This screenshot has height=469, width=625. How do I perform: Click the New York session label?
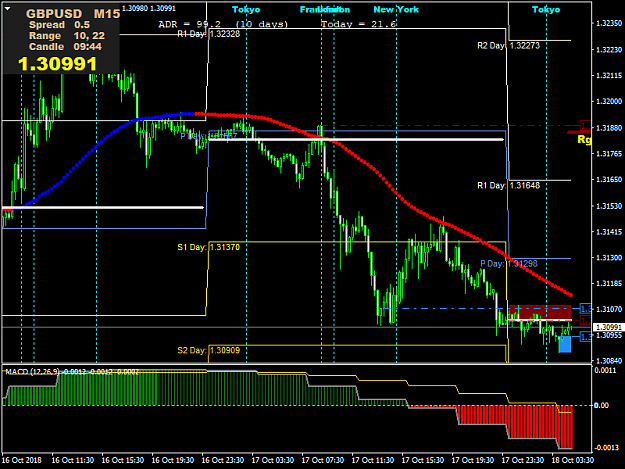click(x=396, y=10)
